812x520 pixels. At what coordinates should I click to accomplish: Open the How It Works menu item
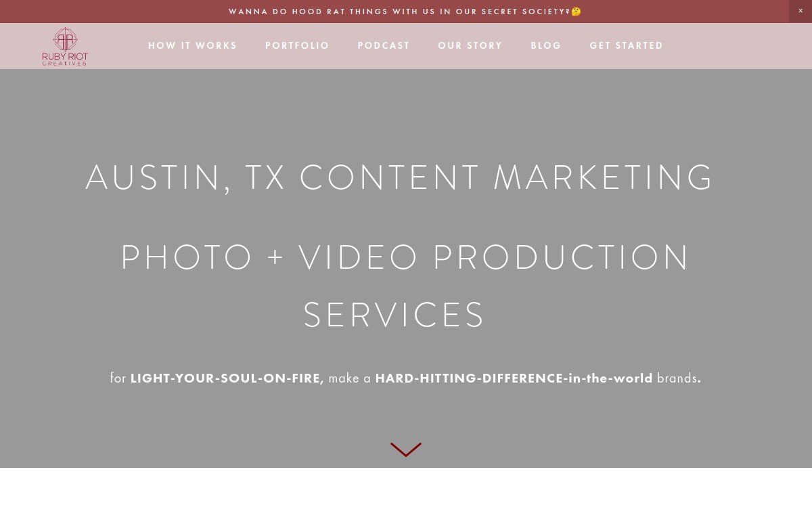point(193,45)
